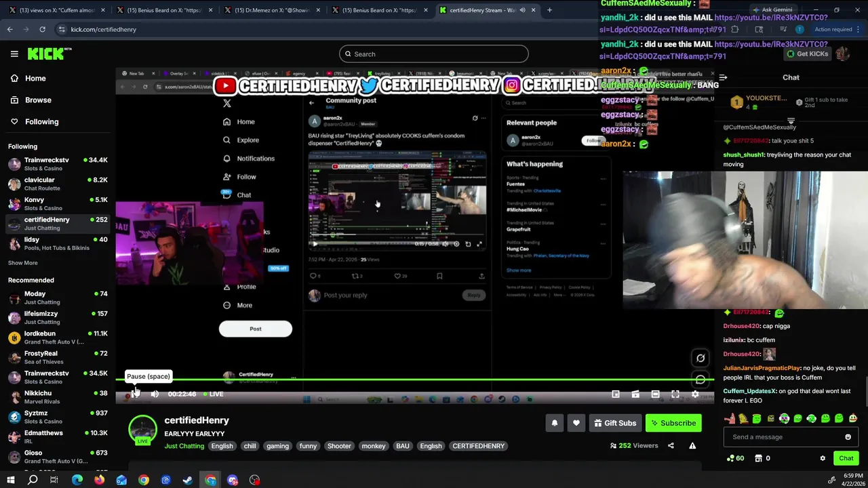Open Windows taskbar search

(33, 480)
